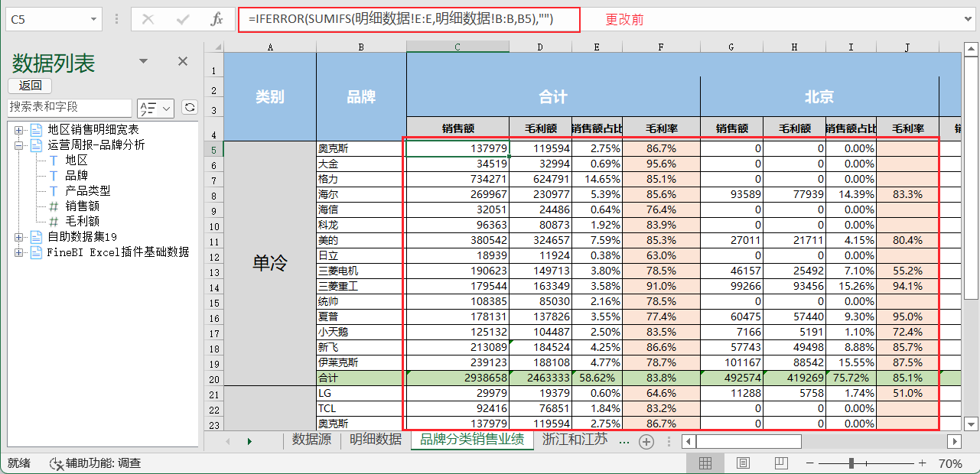Click the refresh icon beside sort dropdown
This screenshot has height=474, width=980.
pos(189,108)
